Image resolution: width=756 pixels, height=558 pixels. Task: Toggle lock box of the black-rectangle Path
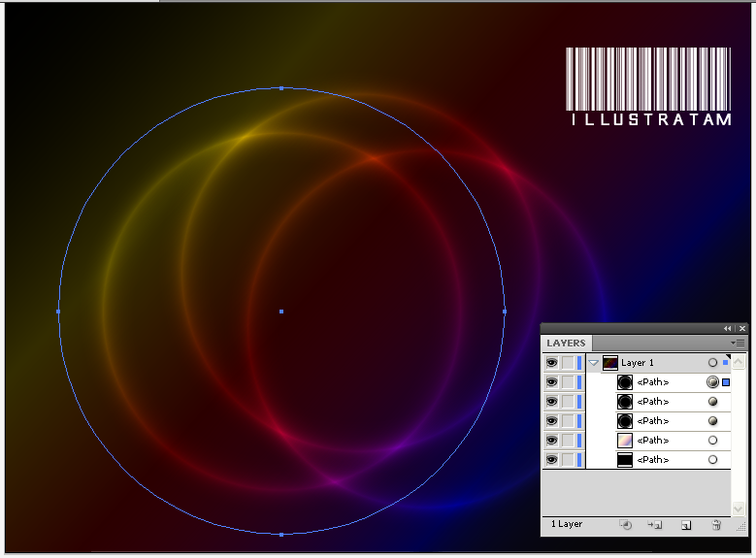pyautogui.click(x=568, y=460)
